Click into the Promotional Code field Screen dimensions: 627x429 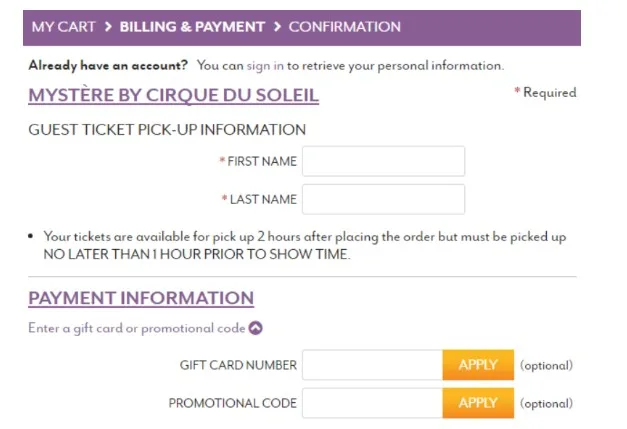pyautogui.click(x=372, y=403)
